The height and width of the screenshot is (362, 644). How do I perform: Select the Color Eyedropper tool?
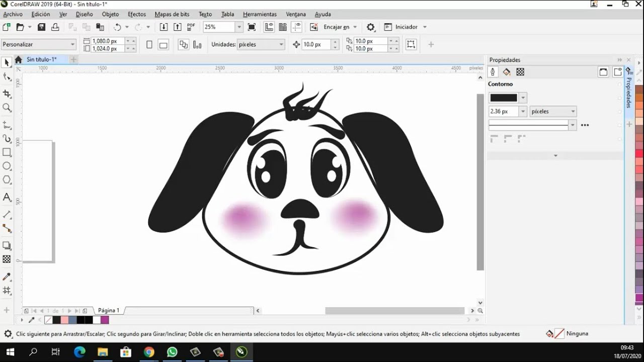[x=7, y=277]
